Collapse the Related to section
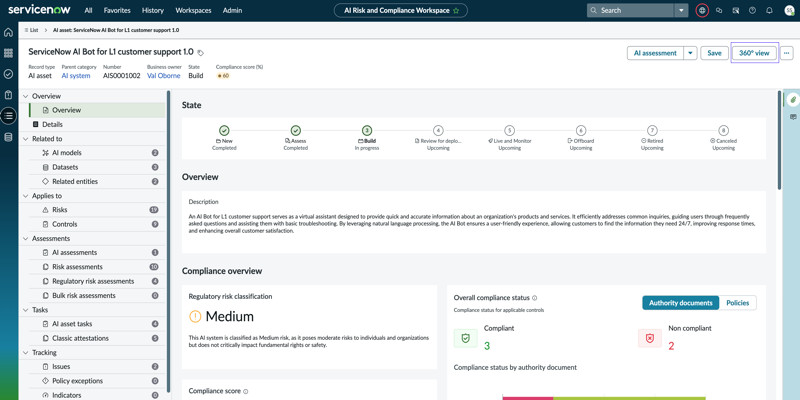 (x=26, y=139)
